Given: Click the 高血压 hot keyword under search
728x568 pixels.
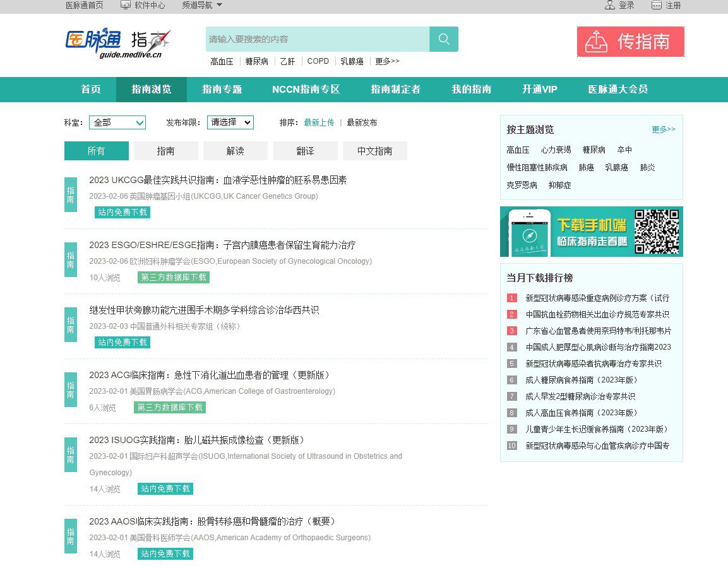Looking at the screenshot, I should [x=222, y=61].
